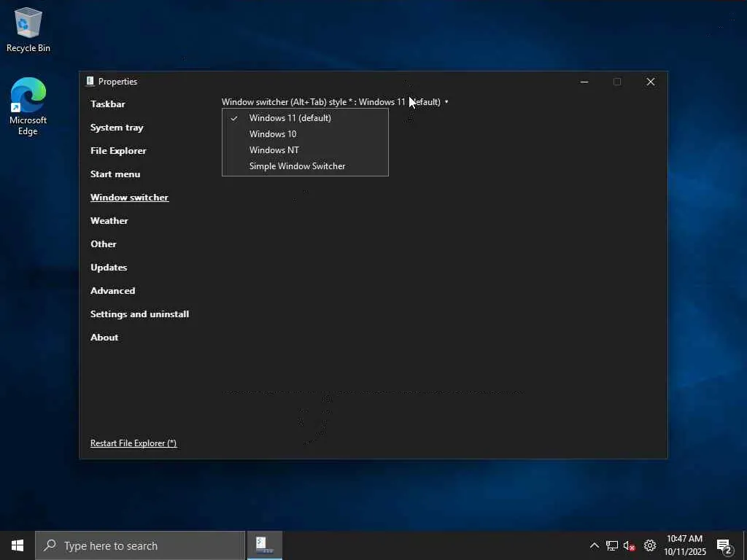Minimize the Properties window

click(584, 82)
